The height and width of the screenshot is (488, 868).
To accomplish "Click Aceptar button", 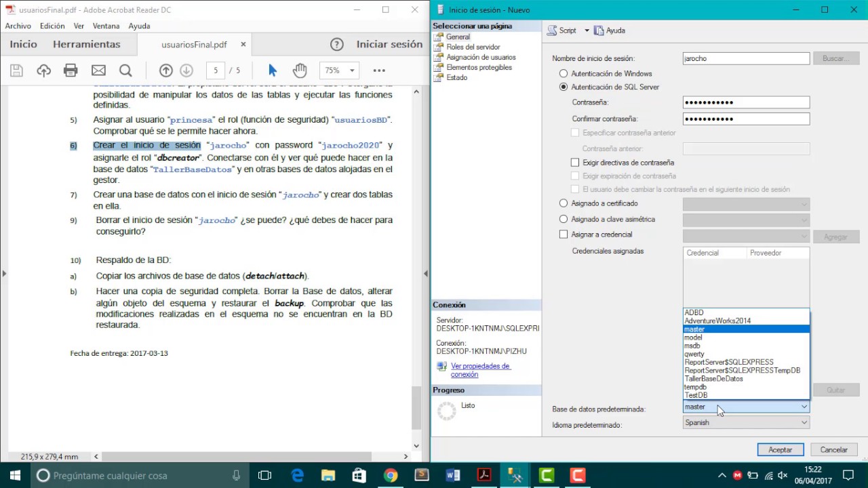I will (781, 449).
